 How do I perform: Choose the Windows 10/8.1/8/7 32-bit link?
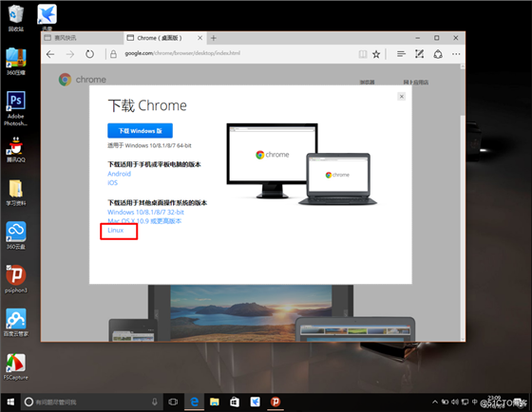[145, 213]
